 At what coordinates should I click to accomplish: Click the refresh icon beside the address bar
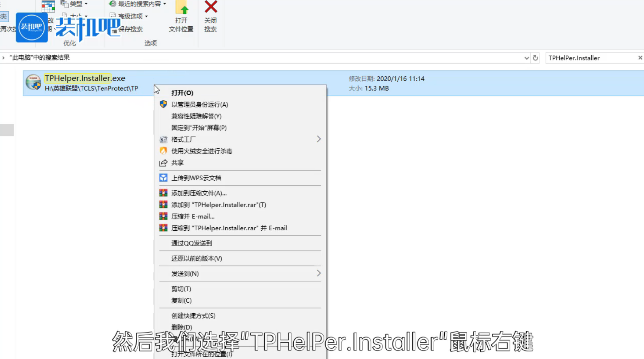click(535, 58)
